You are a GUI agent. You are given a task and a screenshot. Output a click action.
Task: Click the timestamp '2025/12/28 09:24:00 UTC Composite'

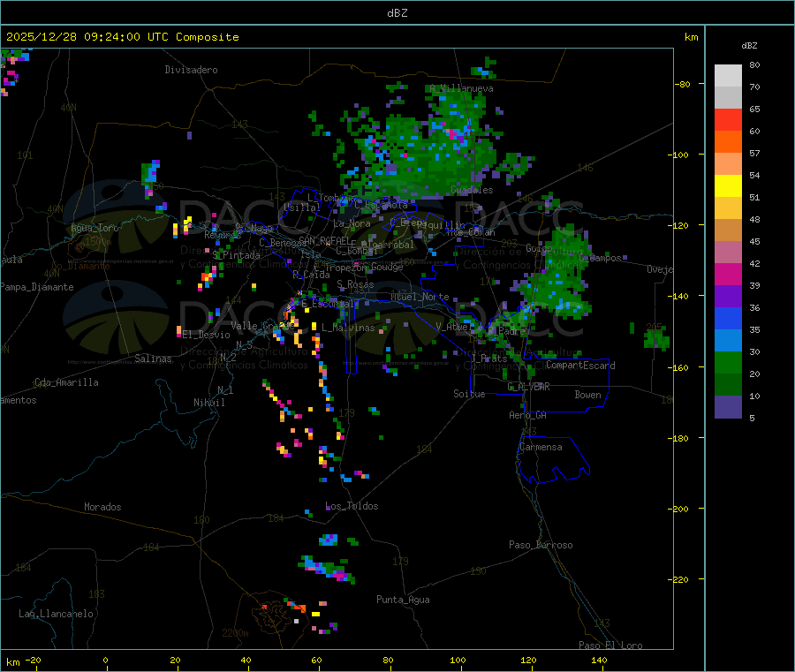click(122, 37)
